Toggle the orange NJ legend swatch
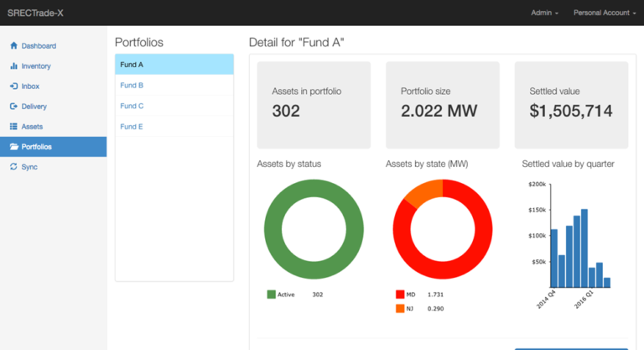 click(x=400, y=309)
